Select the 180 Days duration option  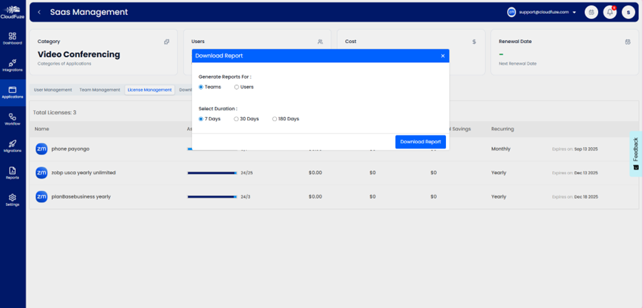coord(275,119)
